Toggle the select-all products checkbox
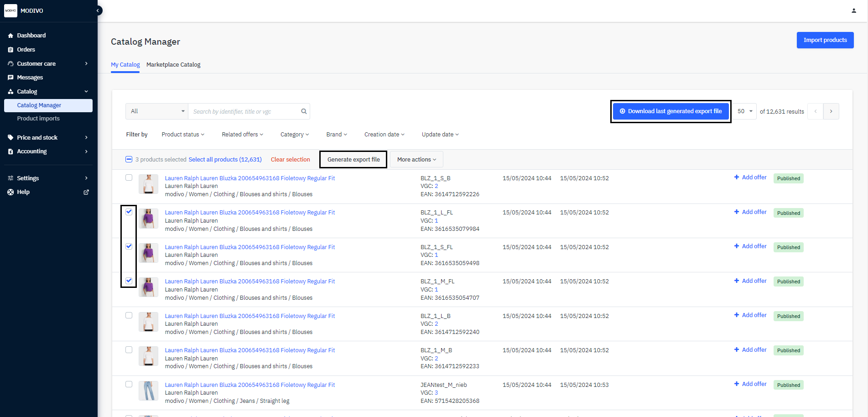The image size is (868, 417). coord(129,159)
